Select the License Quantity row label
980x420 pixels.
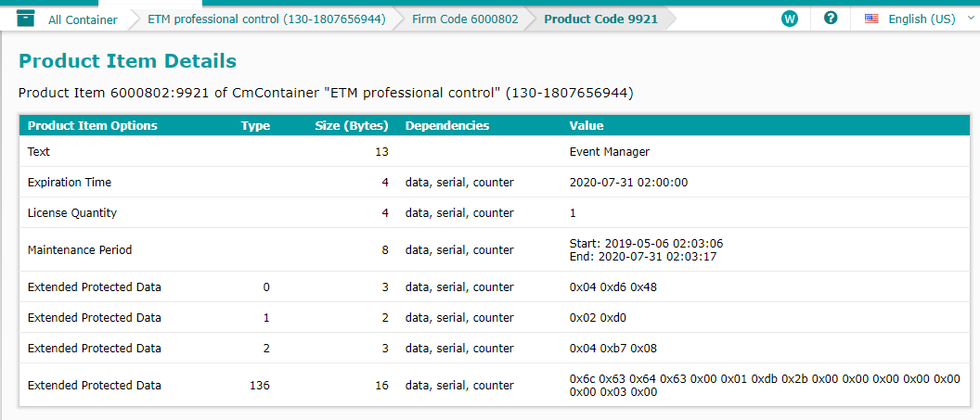pyautogui.click(x=72, y=212)
